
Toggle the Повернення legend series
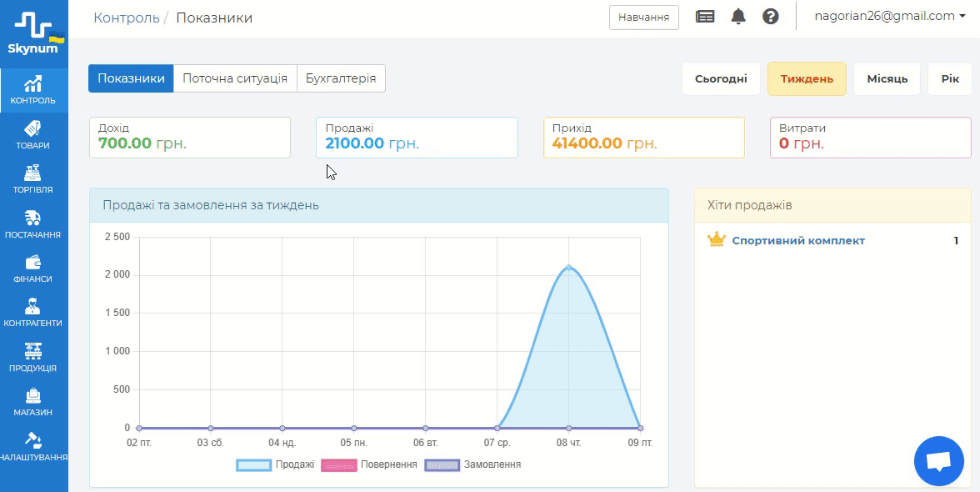(x=368, y=465)
